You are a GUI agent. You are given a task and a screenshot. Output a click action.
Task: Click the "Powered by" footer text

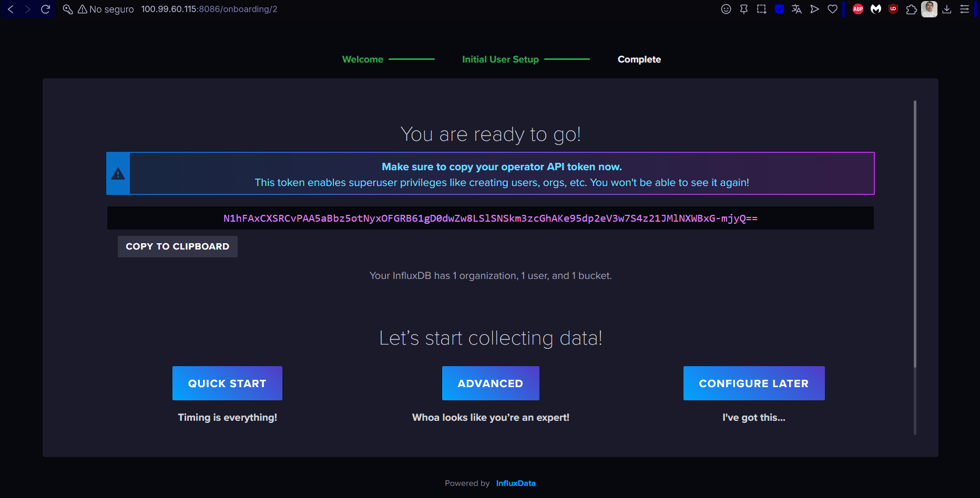click(x=467, y=483)
